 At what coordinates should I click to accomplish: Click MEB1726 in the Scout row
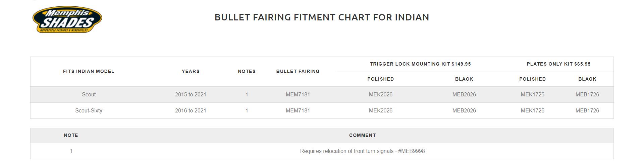pyautogui.click(x=587, y=94)
